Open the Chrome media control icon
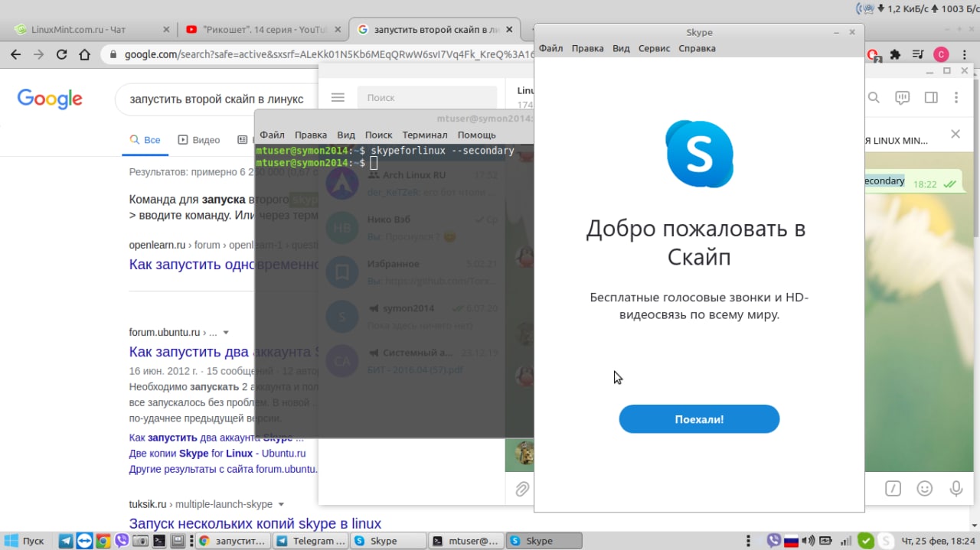 point(917,54)
